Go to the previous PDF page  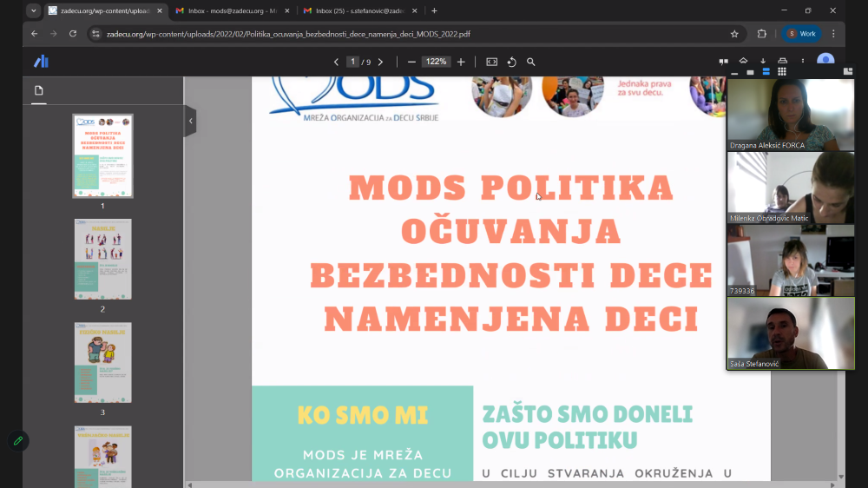(x=336, y=62)
